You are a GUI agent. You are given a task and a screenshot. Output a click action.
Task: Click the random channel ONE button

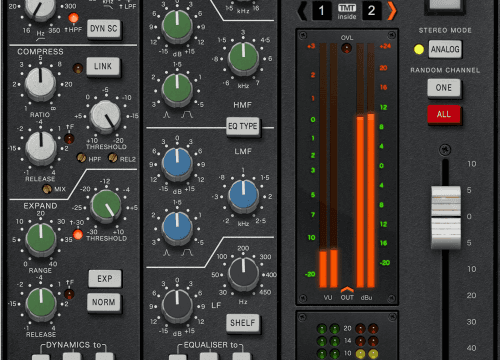[x=444, y=88]
